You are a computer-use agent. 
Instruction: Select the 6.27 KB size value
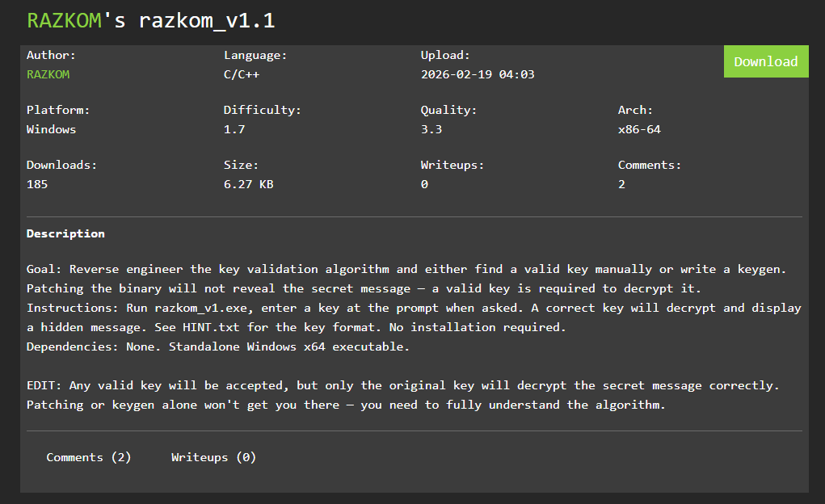pyautogui.click(x=248, y=184)
